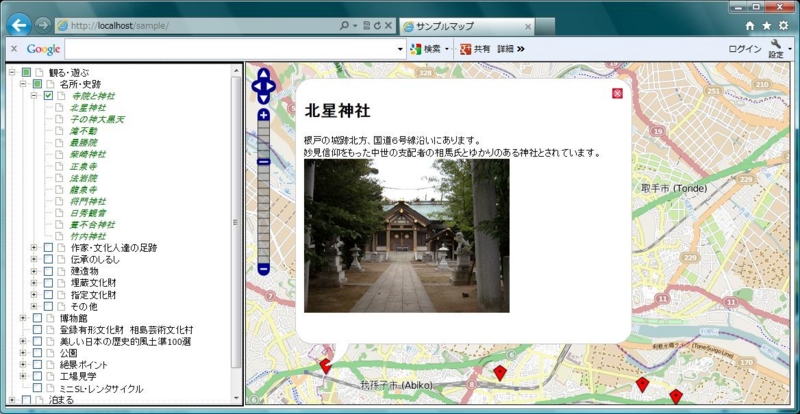Viewport: 800px width, 414px height.
Task: Expand the 指定文化財 node
Action: click(34, 295)
